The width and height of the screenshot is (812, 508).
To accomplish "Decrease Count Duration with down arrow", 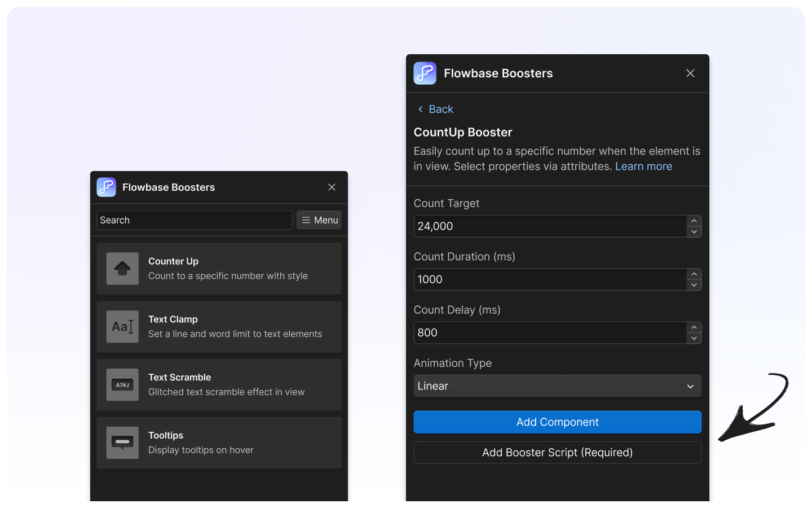I will [x=694, y=285].
